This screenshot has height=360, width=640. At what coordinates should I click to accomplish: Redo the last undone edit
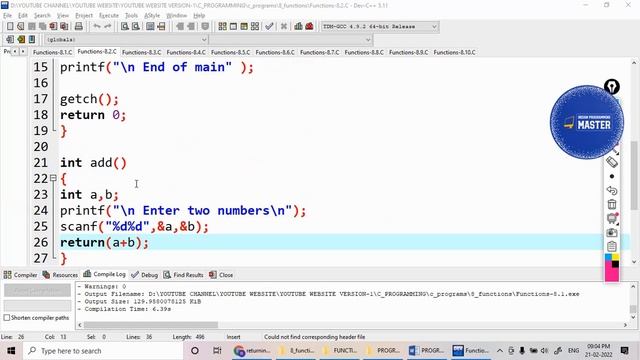(x=108, y=27)
